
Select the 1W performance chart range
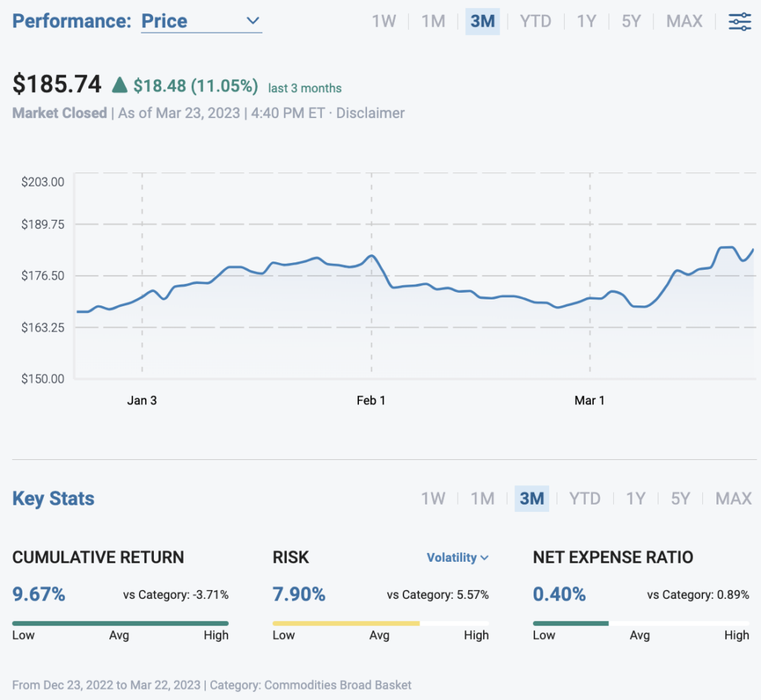coord(384,22)
